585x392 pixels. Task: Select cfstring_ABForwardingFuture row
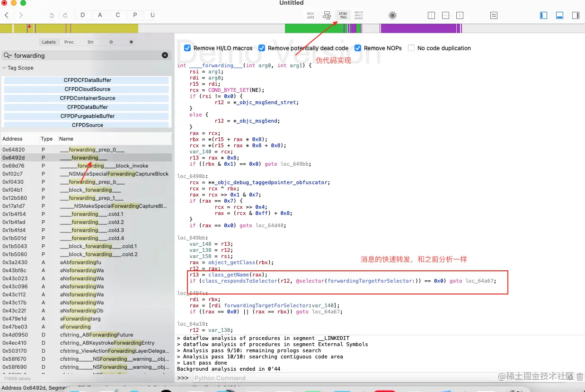pos(86,335)
